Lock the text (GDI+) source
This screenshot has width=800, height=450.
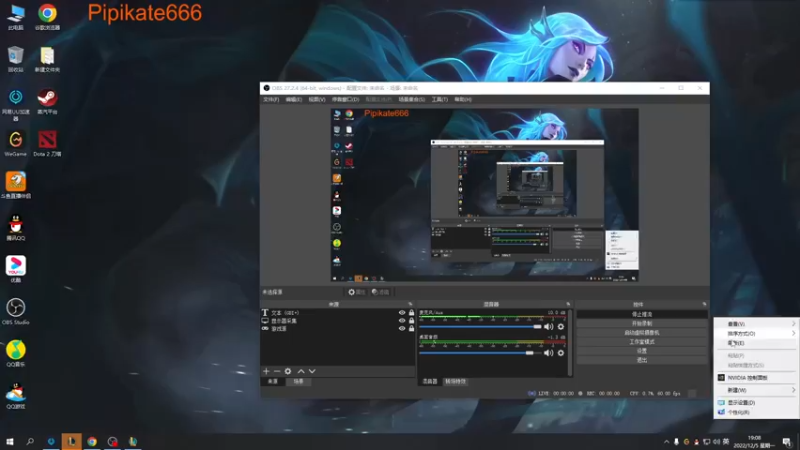coord(411,313)
